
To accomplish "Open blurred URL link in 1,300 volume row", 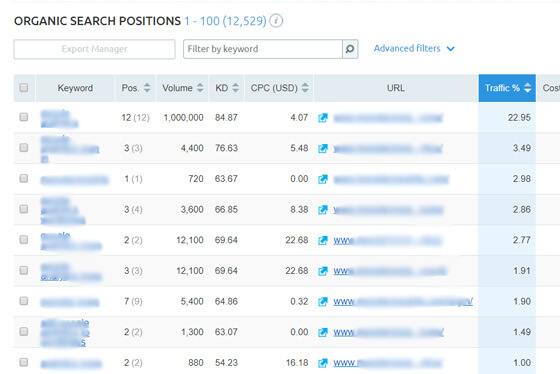I will 389,333.
